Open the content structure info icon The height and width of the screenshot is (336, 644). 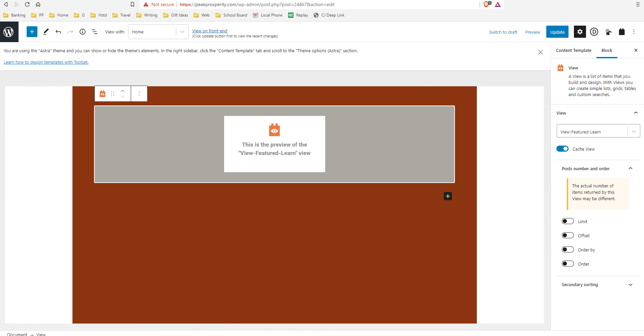pyautogui.click(x=83, y=32)
